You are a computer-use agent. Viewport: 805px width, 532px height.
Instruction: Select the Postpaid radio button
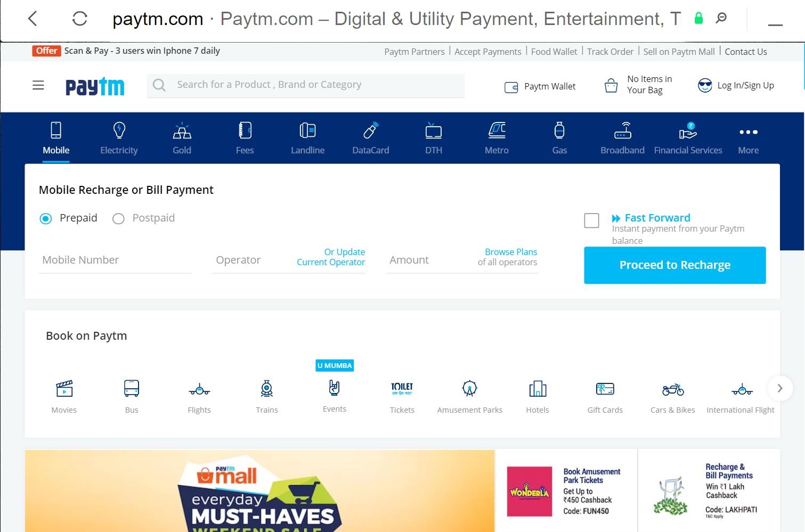click(x=118, y=218)
